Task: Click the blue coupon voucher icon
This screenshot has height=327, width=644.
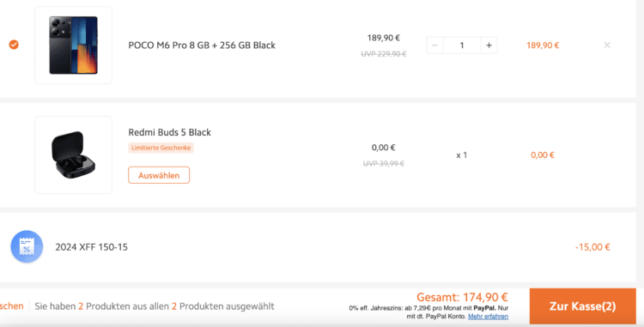Action: [x=27, y=246]
